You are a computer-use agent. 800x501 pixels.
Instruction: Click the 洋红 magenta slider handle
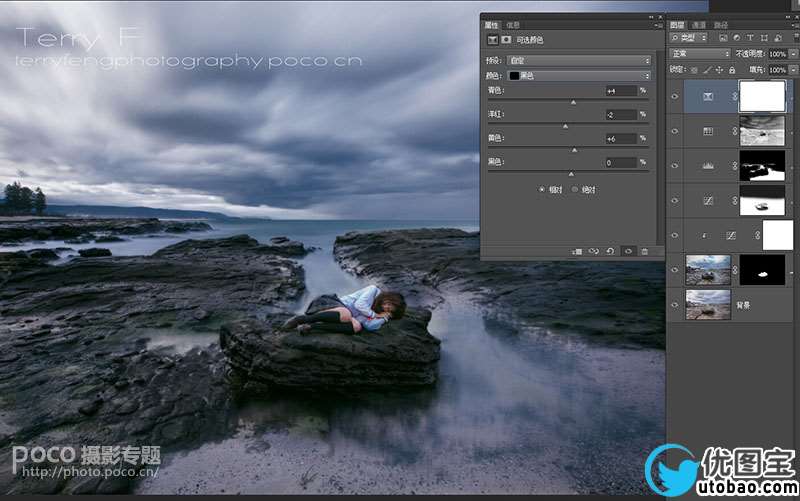pos(565,126)
